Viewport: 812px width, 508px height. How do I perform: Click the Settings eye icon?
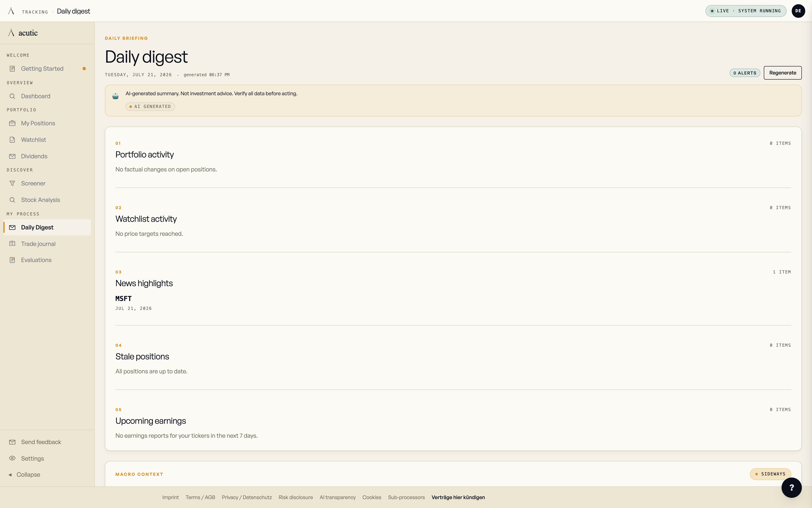[12, 458]
